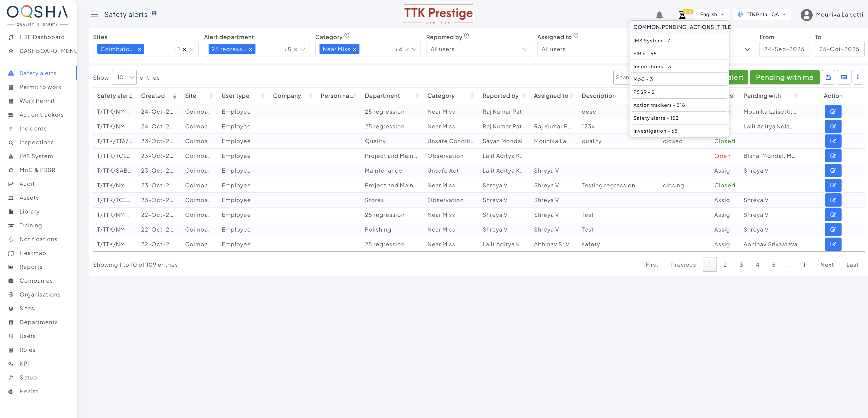Remove the 25 regression department tag
Image resolution: width=868 pixels, height=418 pixels.
click(250, 50)
